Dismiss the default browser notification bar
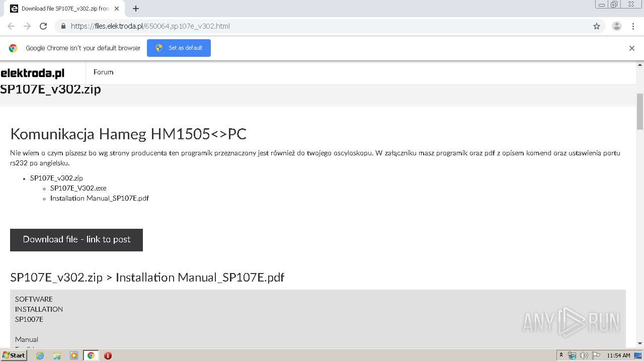This screenshot has height=362, width=644. (632, 48)
